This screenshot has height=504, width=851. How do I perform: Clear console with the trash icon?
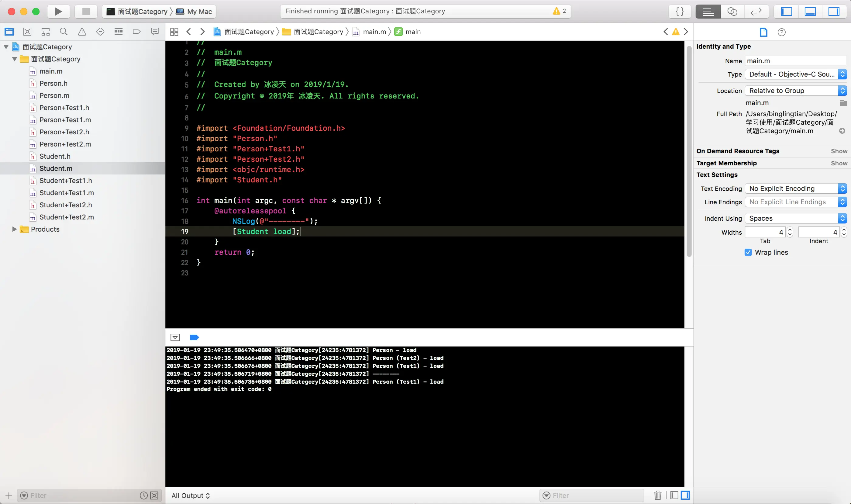point(657,495)
